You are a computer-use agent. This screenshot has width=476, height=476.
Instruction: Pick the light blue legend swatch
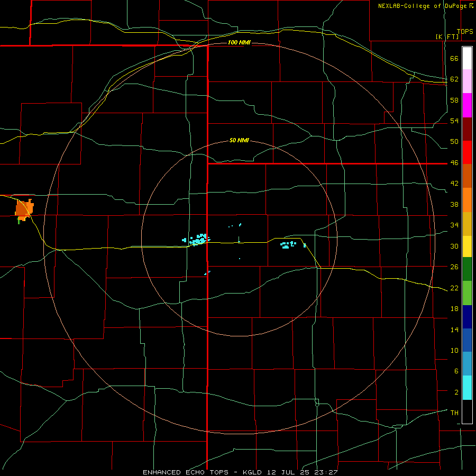[x=467, y=363]
